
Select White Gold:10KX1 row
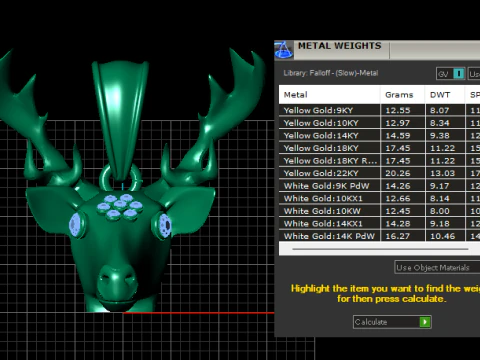(379, 198)
